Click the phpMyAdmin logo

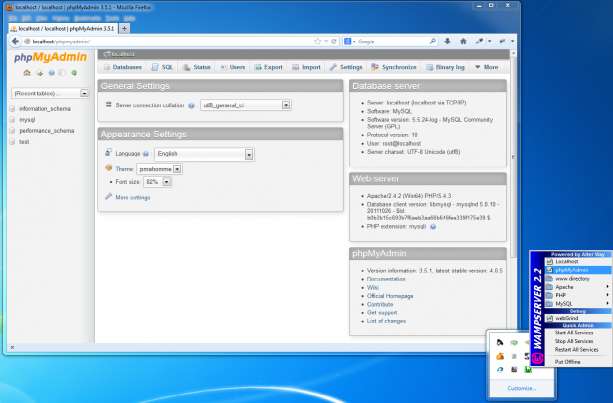50,57
